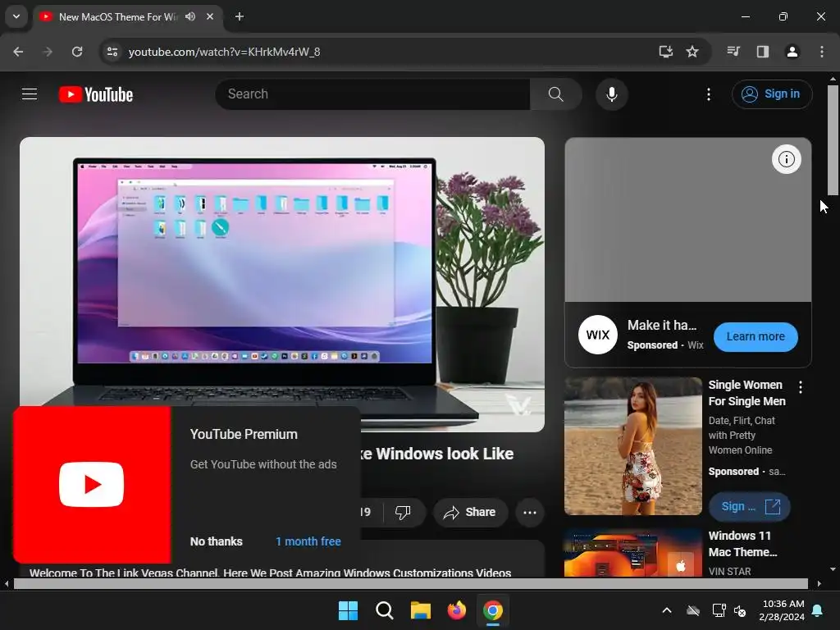840x630 pixels.
Task: Bookmark this tab with star icon
Action: 692,52
